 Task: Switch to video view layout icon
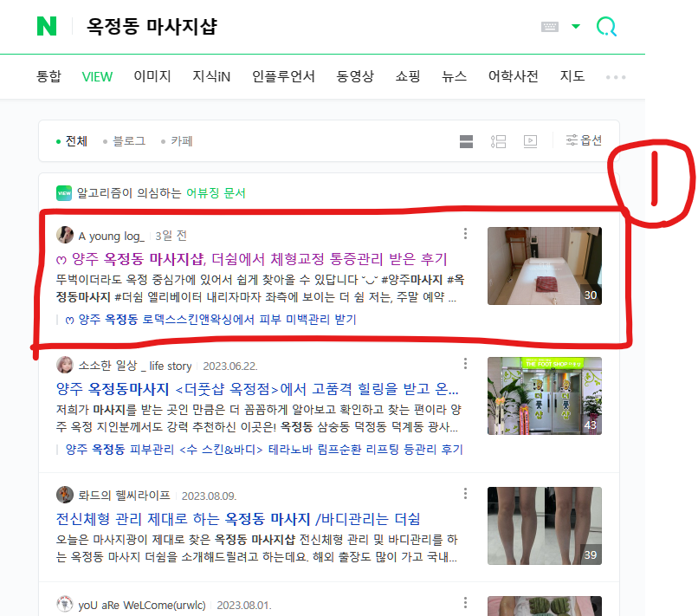[x=530, y=141]
